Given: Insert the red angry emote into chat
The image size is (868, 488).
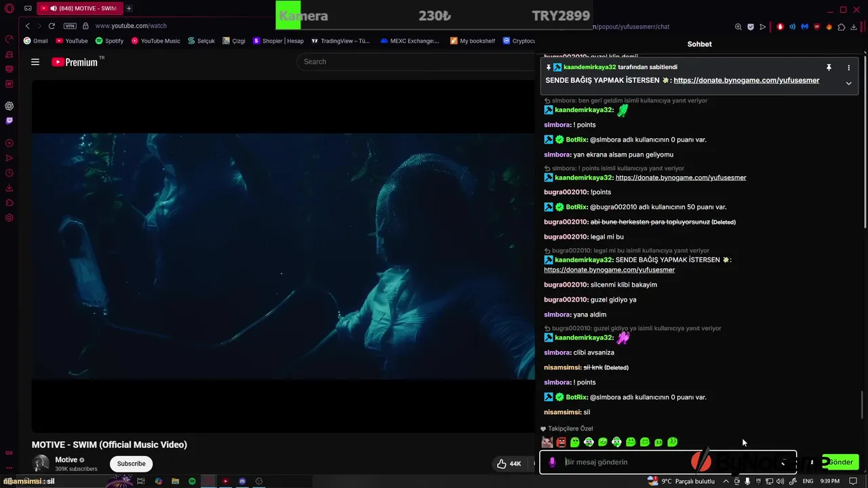Looking at the screenshot, I should click(x=561, y=442).
